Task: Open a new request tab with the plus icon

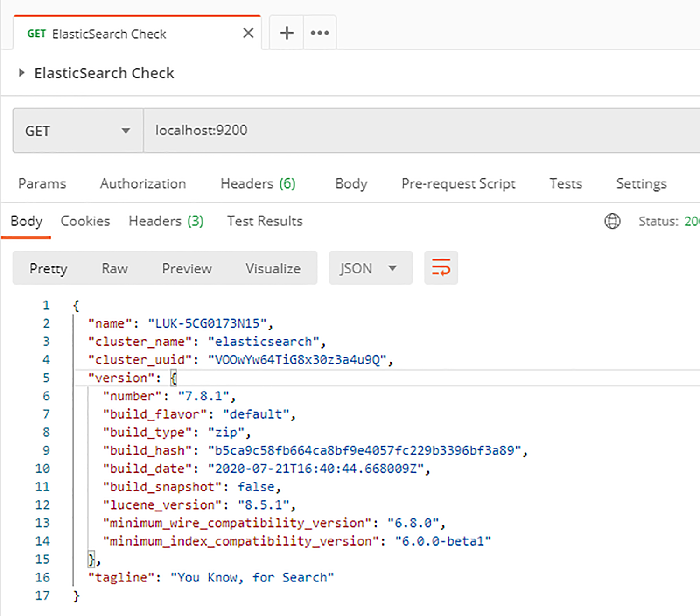Action: pos(286,32)
